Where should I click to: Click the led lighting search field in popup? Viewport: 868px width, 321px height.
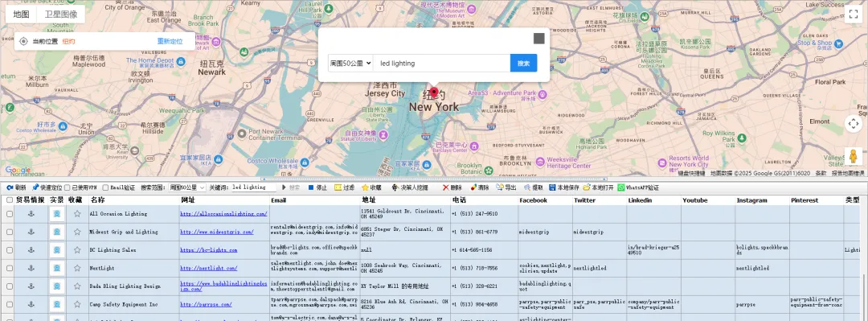click(442, 64)
